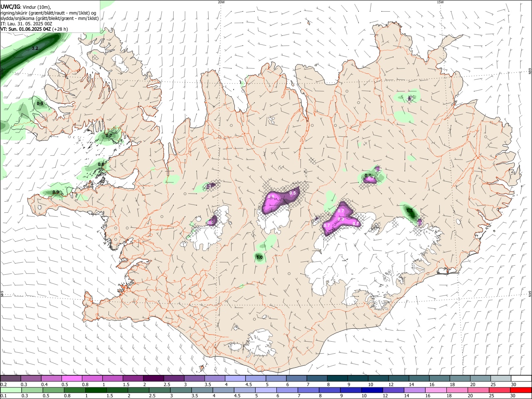
Task: Click the 3.2 rainfall value offshore northwest
Action: tap(35, 49)
